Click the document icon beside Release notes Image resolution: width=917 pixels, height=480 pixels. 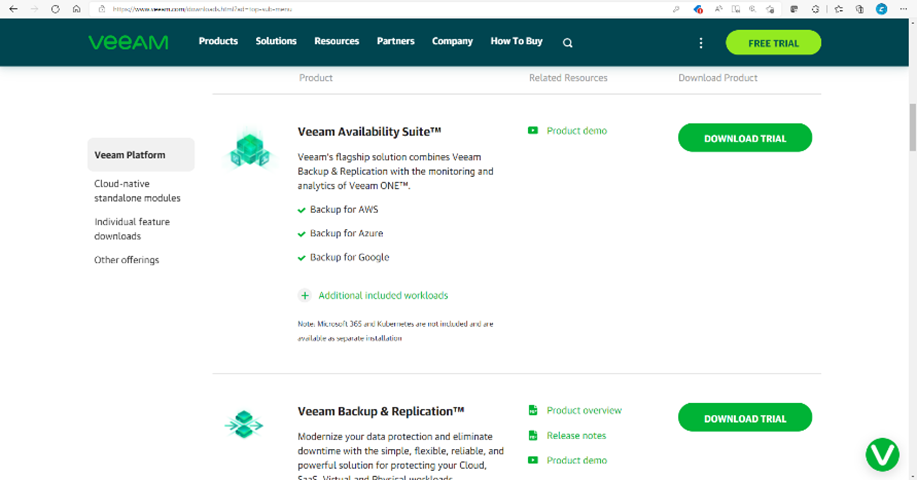pyautogui.click(x=533, y=436)
